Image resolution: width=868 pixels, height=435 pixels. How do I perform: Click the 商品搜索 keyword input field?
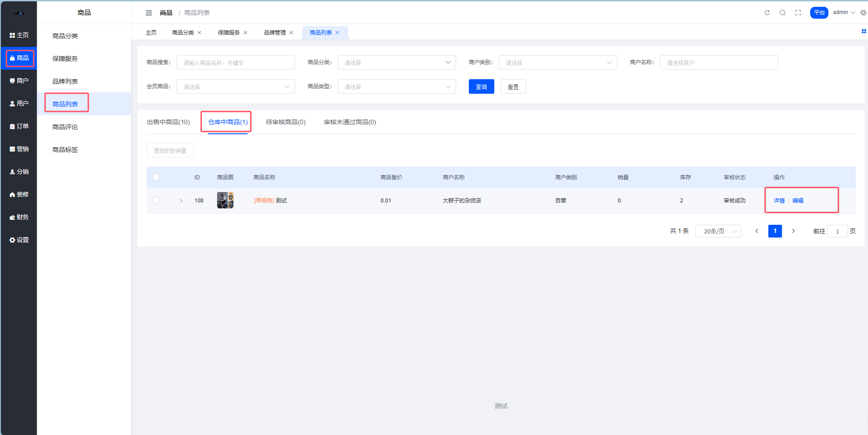tap(235, 63)
